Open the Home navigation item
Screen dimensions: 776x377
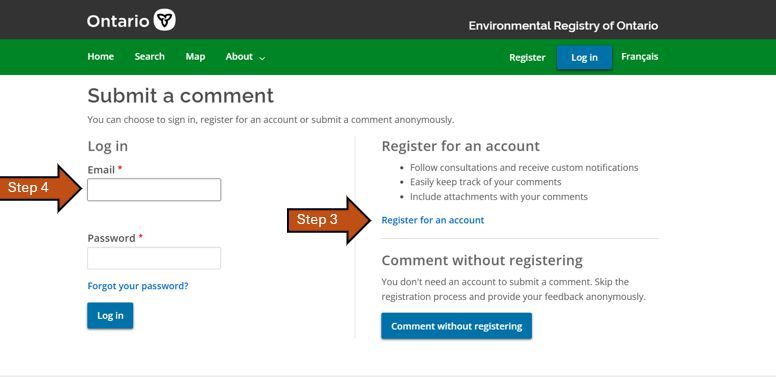tap(100, 56)
